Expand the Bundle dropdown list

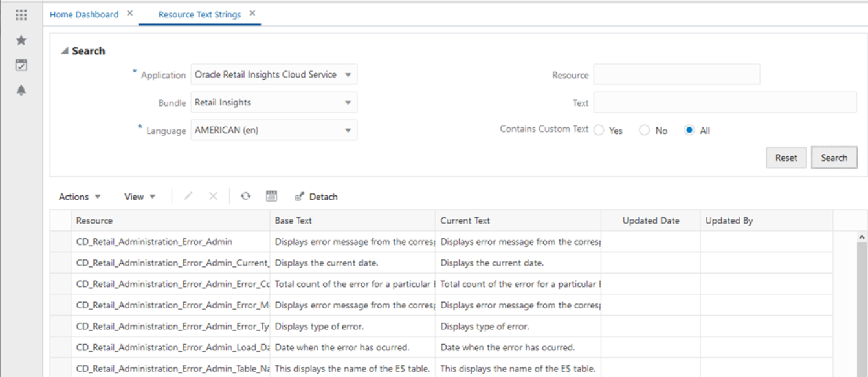pos(348,103)
